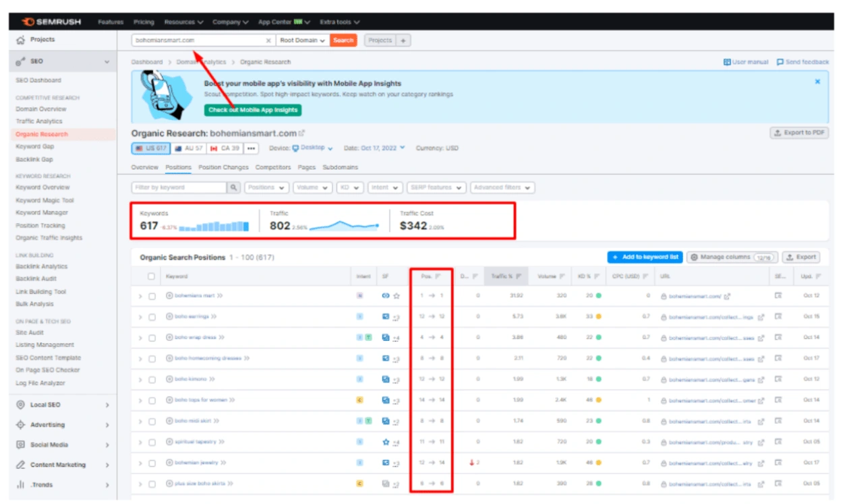Image resolution: width=845 pixels, height=504 pixels.
Task: Open the Pricing menu item
Action: (x=144, y=22)
